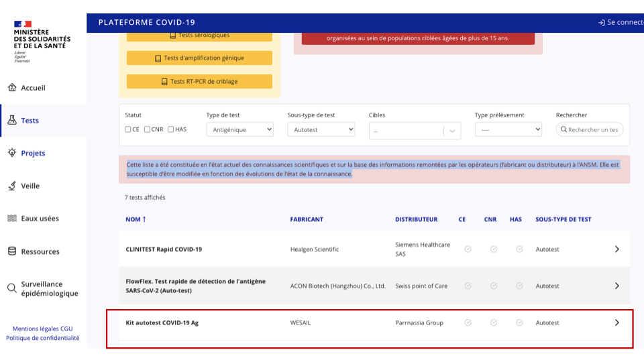Screen dimensions: 644x362
Task: Open Surveillance épidémiologique in sidebar
Action: tap(43, 288)
